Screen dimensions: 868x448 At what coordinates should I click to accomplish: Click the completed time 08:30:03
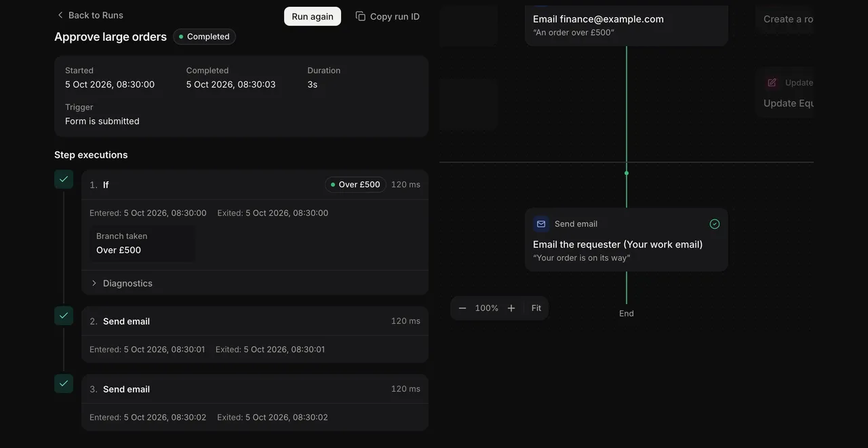pos(231,85)
